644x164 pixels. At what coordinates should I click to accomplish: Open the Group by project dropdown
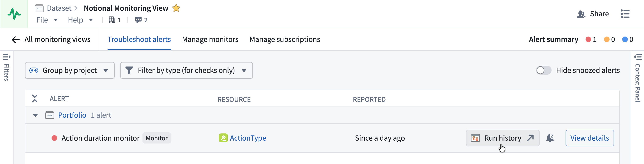tap(70, 70)
